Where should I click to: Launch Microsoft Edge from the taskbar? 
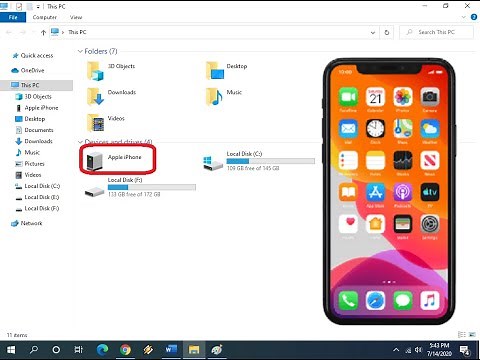(x=102, y=350)
